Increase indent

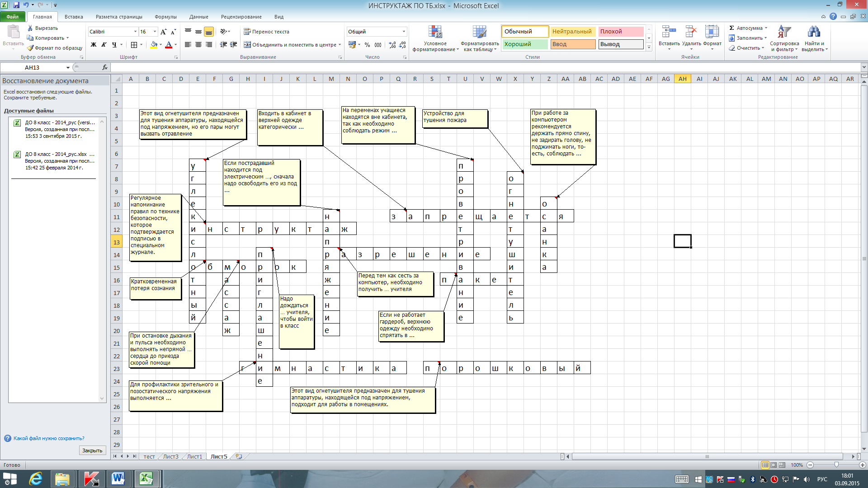point(234,45)
